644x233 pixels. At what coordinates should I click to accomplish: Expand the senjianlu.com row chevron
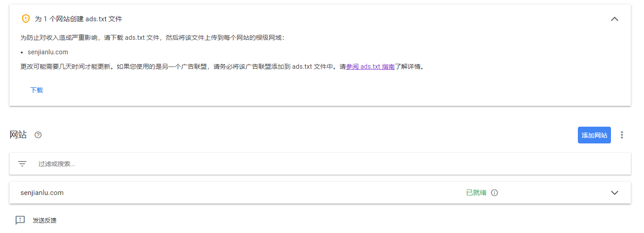(x=615, y=193)
